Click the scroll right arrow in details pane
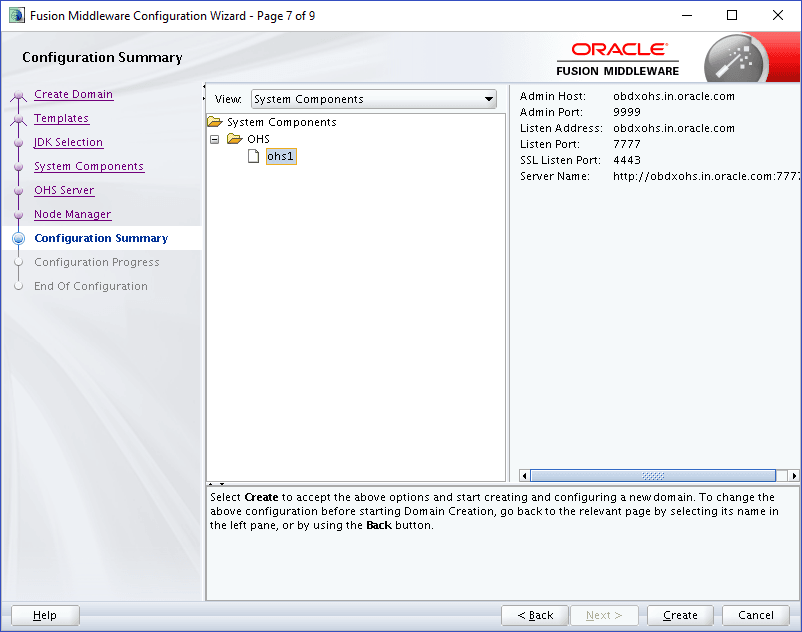802x632 pixels. pyautogui.click(x=794, y=476)
